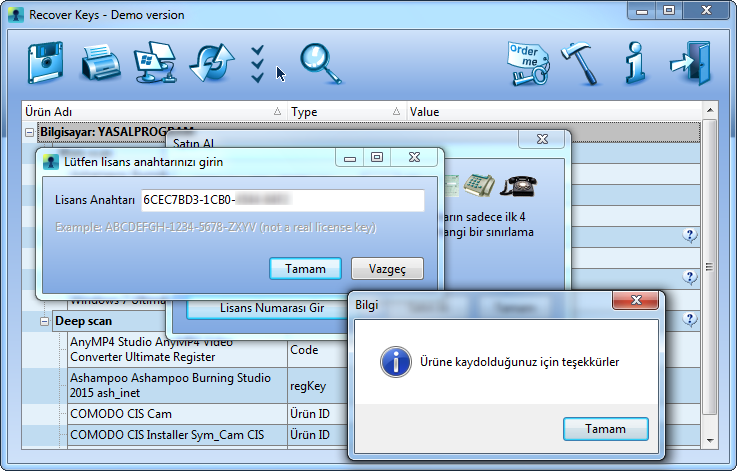Click the network computers scan icon

pos(155,63)
